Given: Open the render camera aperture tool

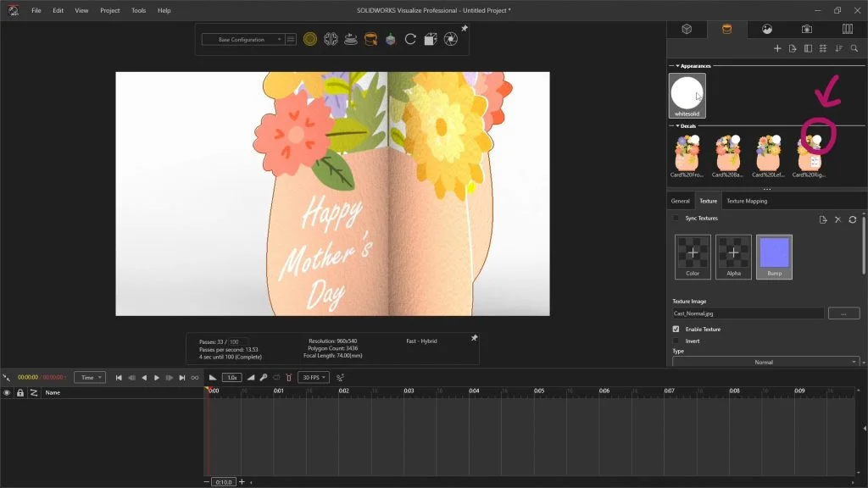Looking at the screenshot, I should tap(451, 39).
